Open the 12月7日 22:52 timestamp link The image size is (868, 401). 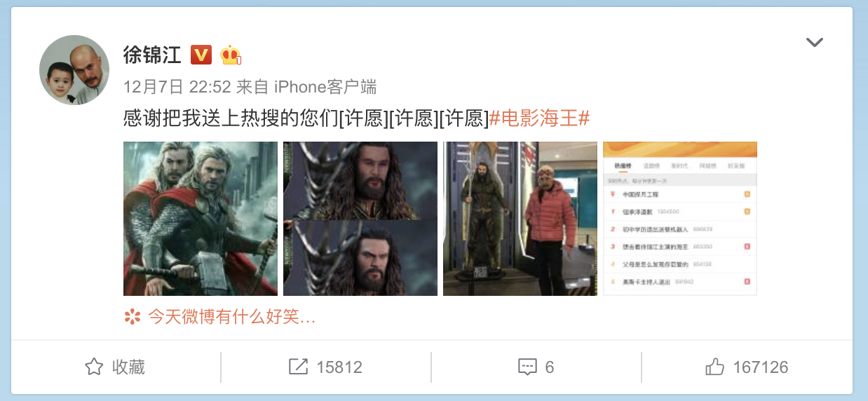tap(177, 87)
